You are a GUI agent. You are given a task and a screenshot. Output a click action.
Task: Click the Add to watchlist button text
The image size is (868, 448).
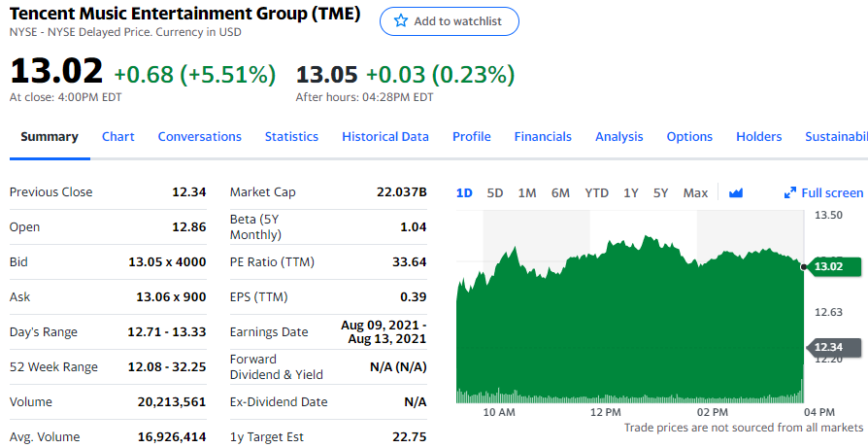[458, 21]
